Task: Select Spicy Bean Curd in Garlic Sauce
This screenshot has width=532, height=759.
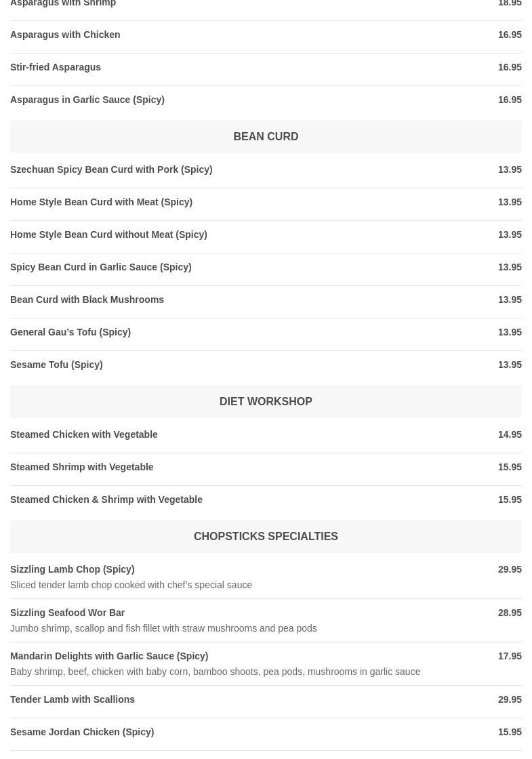Action: tap(100, 267)
